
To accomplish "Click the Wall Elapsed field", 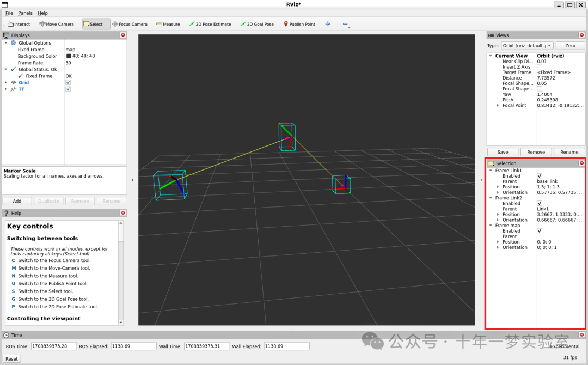I will coord(287,346).
